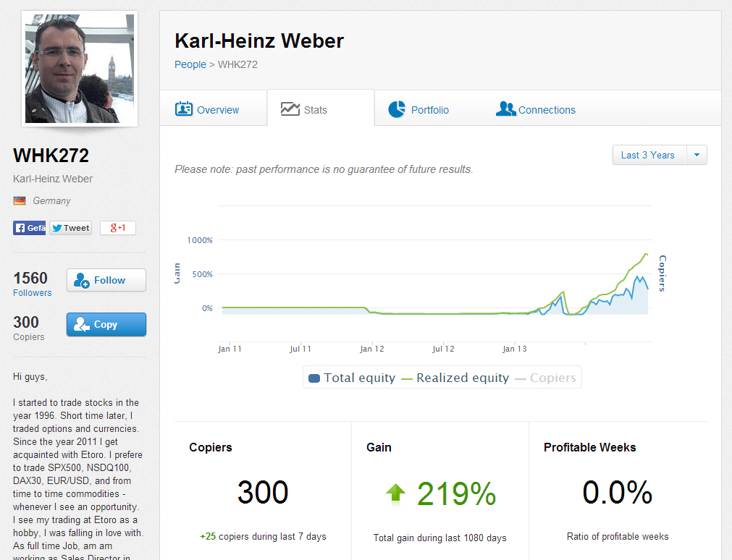Switch to the Portfolio tab

tap(429, 110)
